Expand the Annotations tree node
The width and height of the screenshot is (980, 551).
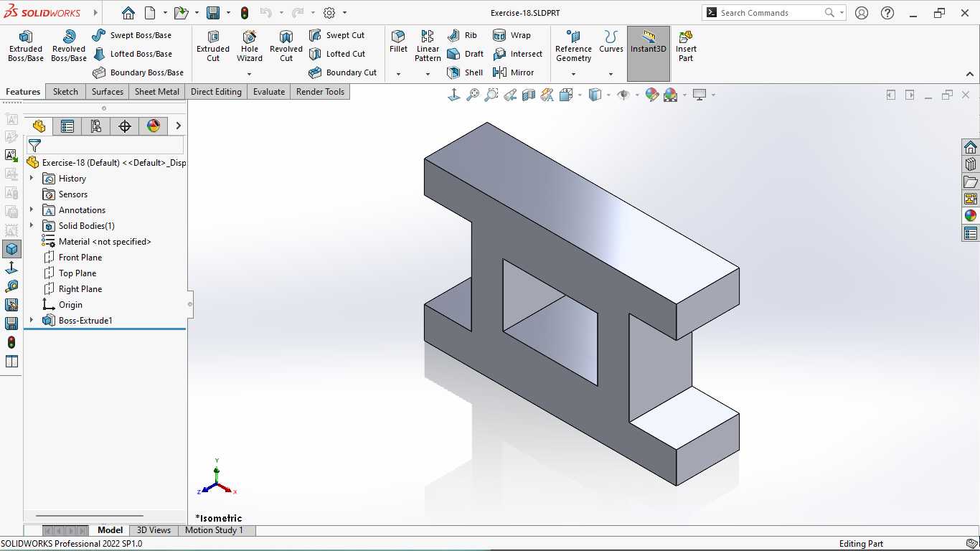[x=32, y=210]
